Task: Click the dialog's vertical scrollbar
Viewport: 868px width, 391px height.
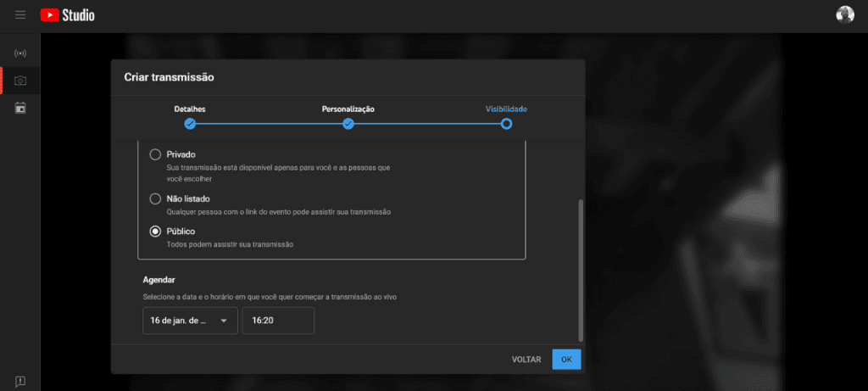Action: coord(581,271)
